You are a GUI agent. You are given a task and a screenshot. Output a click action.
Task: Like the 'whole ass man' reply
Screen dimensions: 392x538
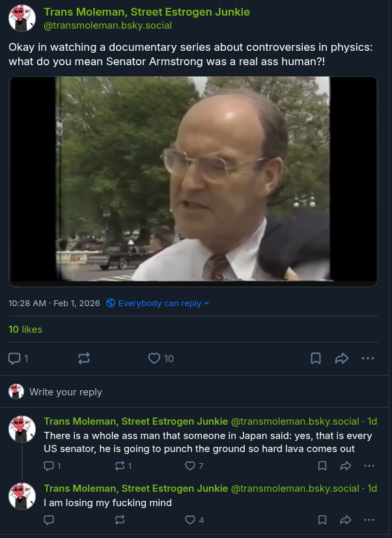point(190,466)
